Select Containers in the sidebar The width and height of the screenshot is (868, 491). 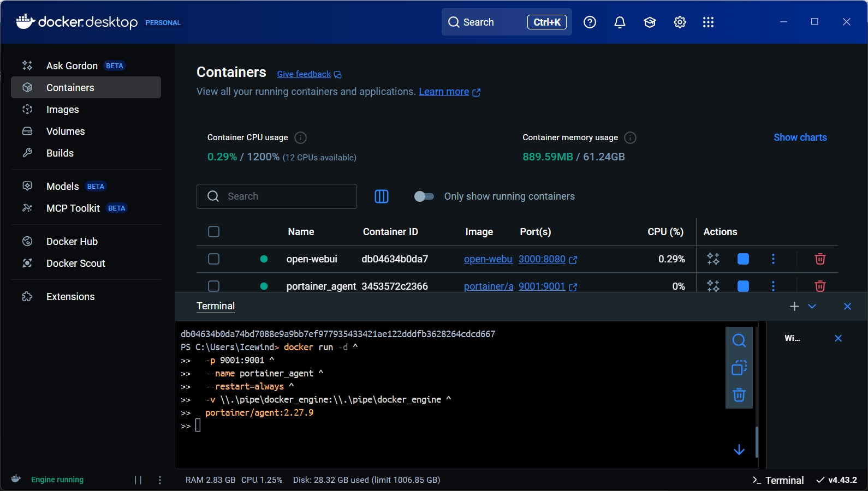click(86, 87)
